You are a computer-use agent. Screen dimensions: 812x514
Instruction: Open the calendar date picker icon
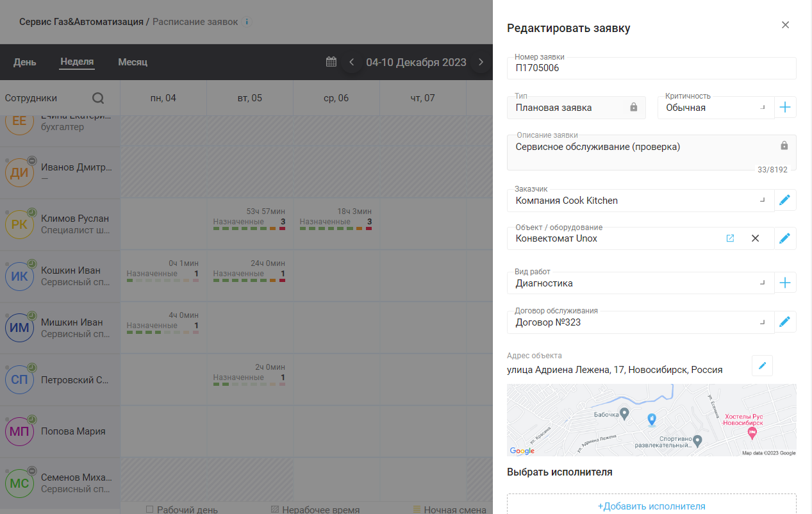click(x=331, y=62)
